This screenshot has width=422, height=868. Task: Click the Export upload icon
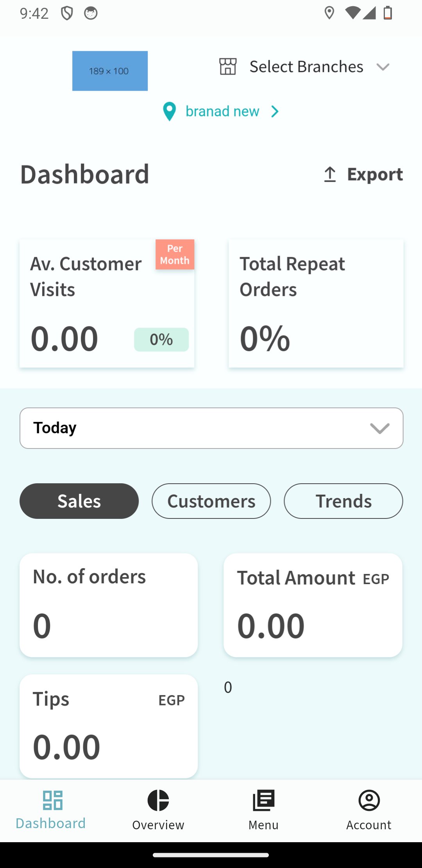point(330,174)
